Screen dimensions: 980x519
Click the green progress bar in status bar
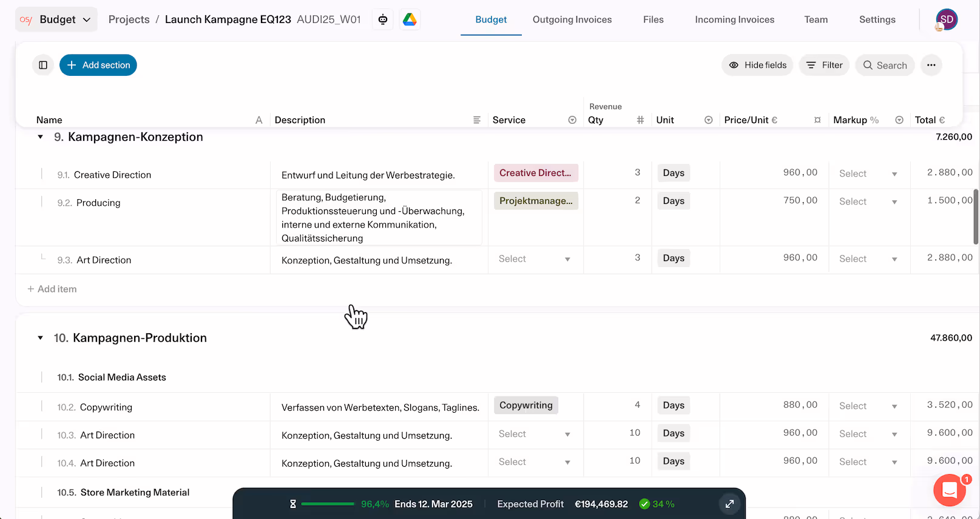(x=328, y=504)
